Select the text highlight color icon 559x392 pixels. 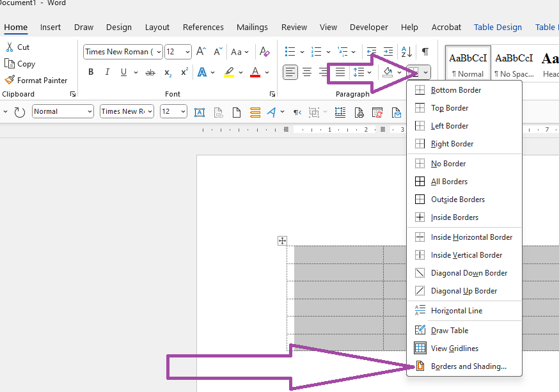tap(230, 72)
